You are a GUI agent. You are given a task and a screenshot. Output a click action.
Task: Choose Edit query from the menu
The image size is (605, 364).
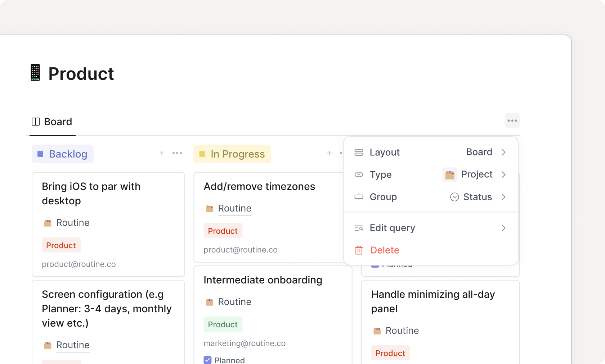[431, 228]
